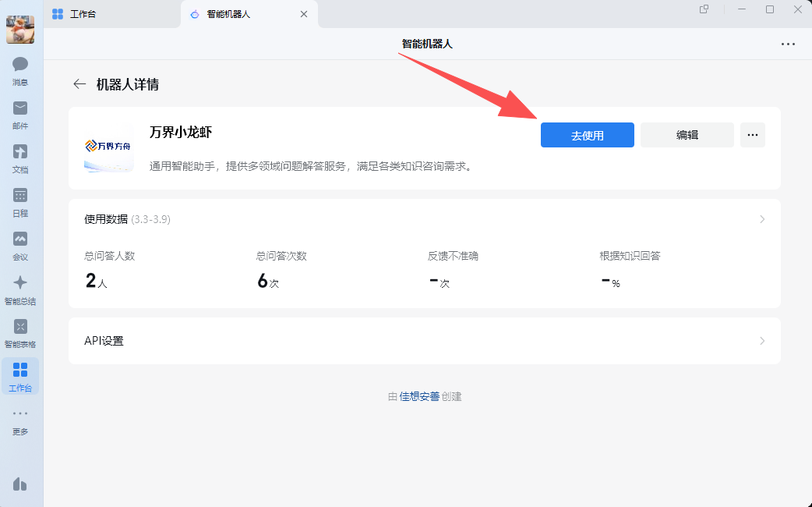Image resolution: width=812 pixels, height=507 pixels.
Task: Click the back arrow beside 机器人详情
Action: [79, 84]
